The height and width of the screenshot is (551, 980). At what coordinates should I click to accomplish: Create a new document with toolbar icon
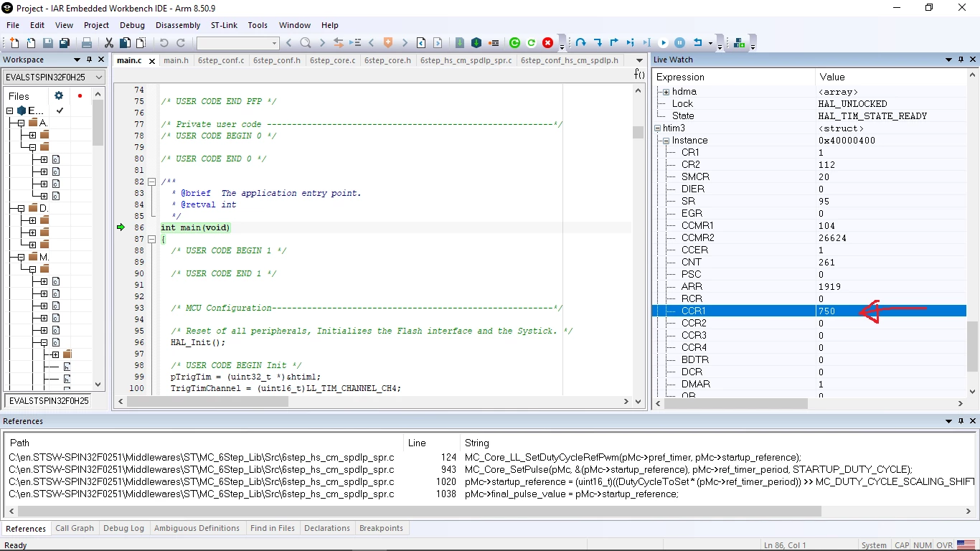[x=14, y=43]
